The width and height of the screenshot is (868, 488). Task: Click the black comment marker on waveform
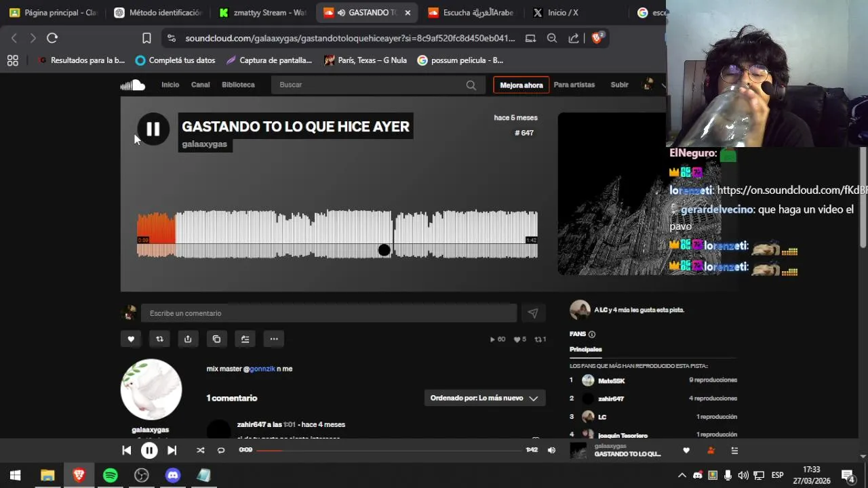(384, 250)
